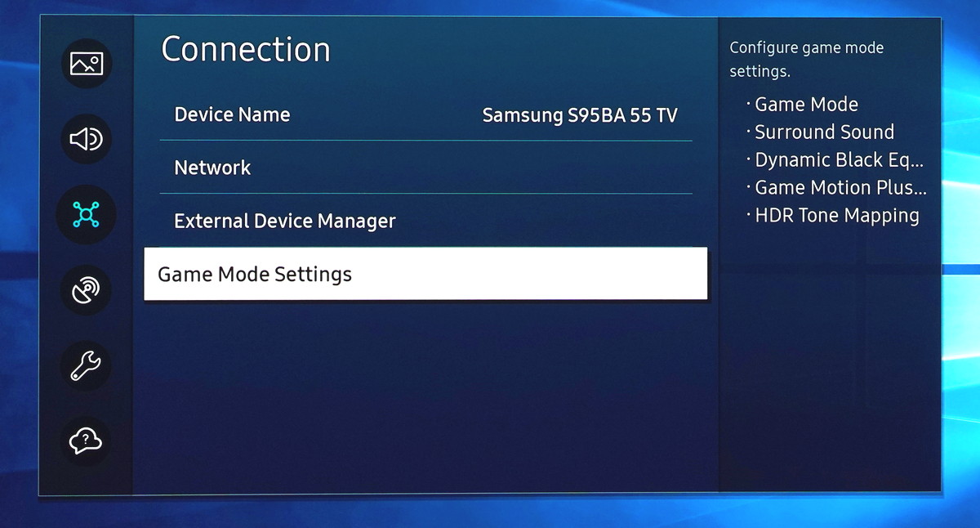Select the Device Name row
The width and height of the screenshot is (980, 528).
[425, 114]
